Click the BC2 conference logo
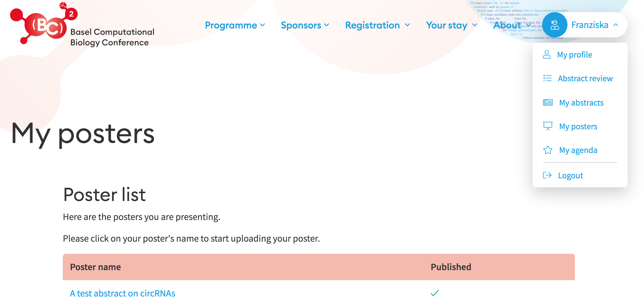 (x=44, y=23)
